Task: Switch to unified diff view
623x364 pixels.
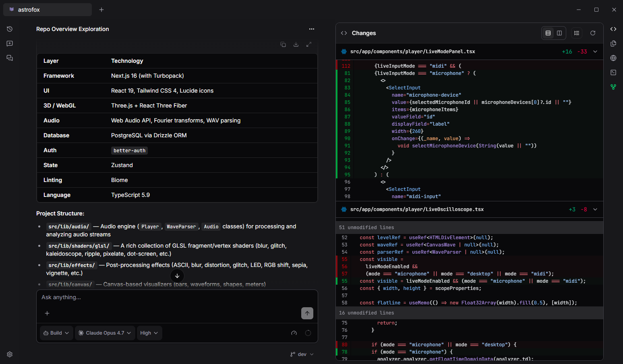Action: point(548,33)
